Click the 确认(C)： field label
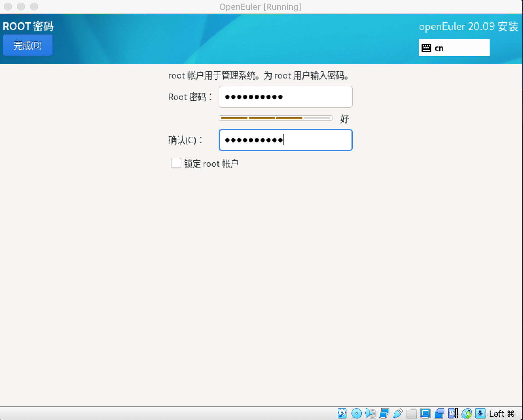Viewport: 523px width, 420px height. point(185,140)
